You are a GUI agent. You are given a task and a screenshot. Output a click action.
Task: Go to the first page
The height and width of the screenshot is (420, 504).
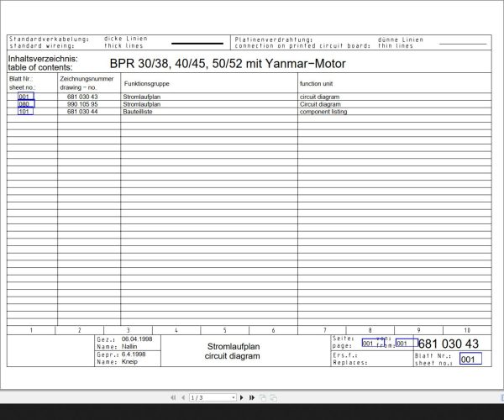(173, 398)
